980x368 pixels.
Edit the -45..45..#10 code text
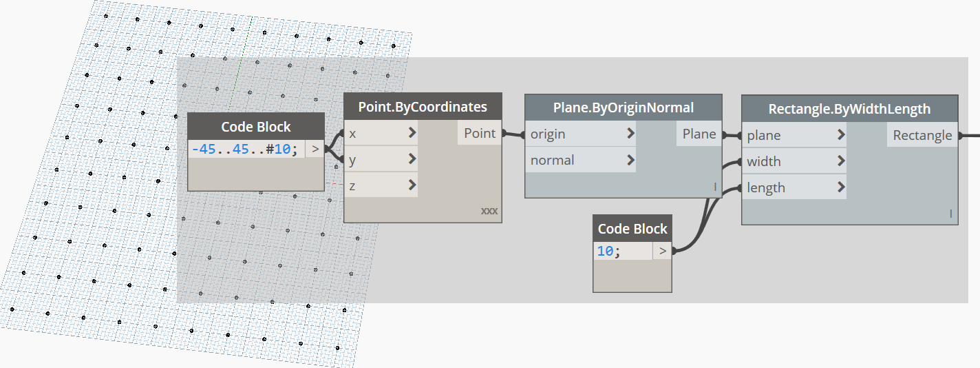tap(246, 149)
